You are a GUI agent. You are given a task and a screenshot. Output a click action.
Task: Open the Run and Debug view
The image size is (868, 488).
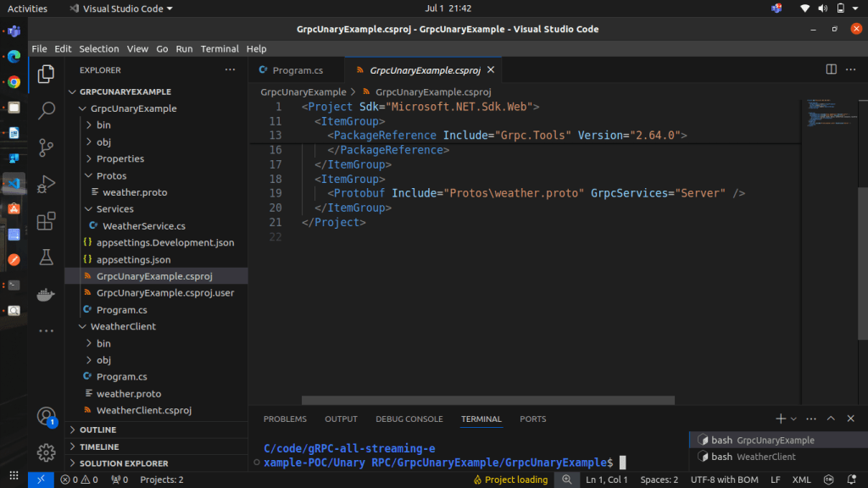pyautogui.click(x=47, y=184)
